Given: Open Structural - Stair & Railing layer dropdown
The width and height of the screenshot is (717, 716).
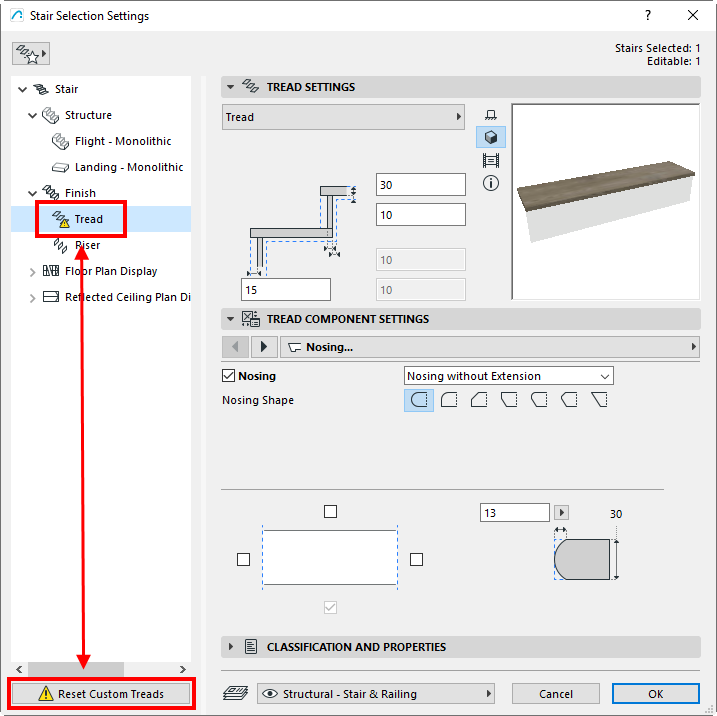Looking at the screenshot, I should 376,694.
